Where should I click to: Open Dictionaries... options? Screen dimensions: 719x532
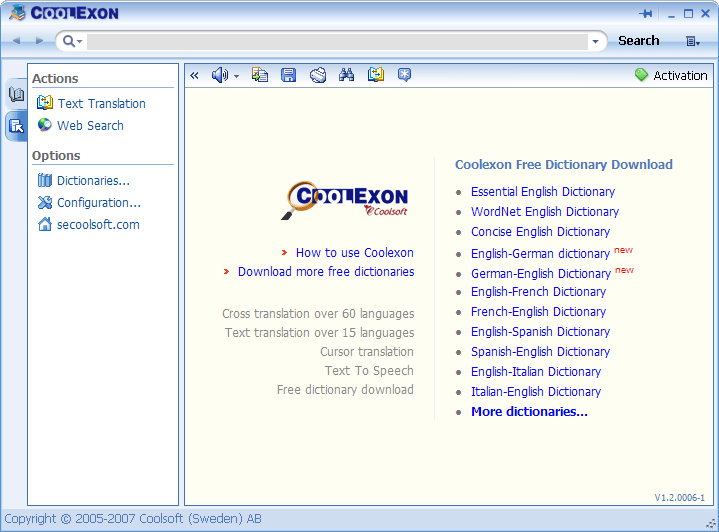93,181
